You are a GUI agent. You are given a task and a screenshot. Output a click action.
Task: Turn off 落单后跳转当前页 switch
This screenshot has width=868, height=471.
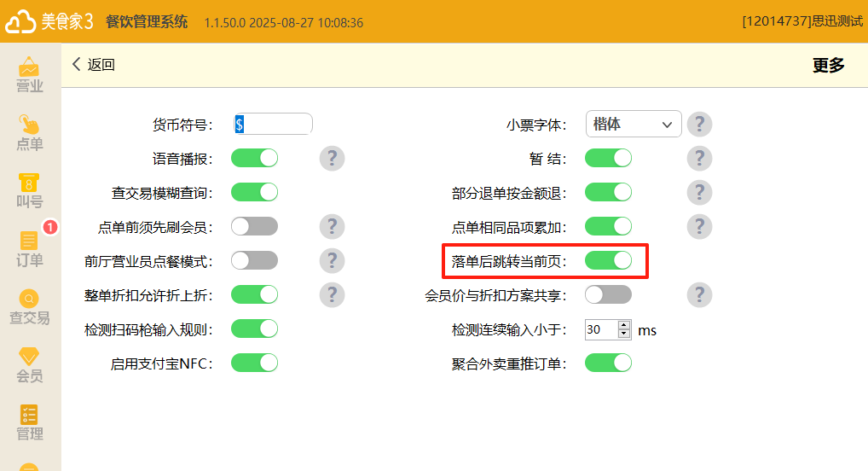pos(608,260)
